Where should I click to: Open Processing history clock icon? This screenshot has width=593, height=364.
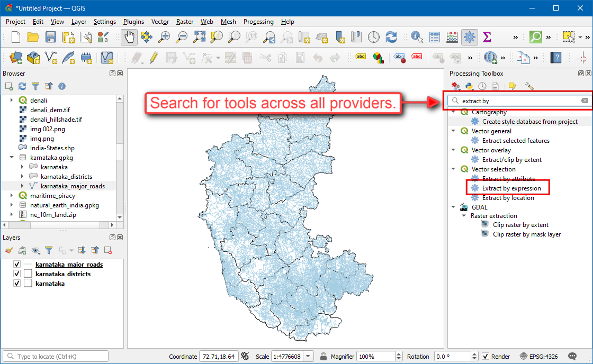coord(482,86)
